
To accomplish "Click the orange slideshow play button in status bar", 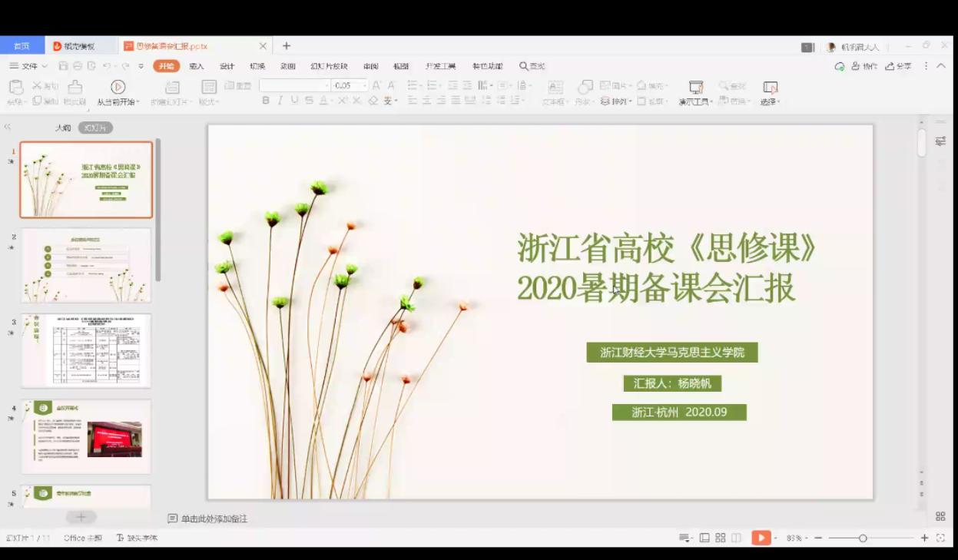I will click(x=761, y=538).
